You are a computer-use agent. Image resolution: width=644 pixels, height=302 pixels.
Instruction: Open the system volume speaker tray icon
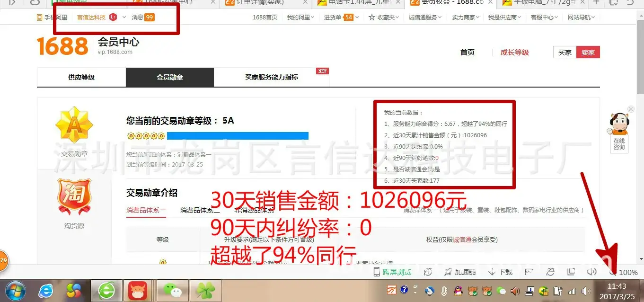586,291
